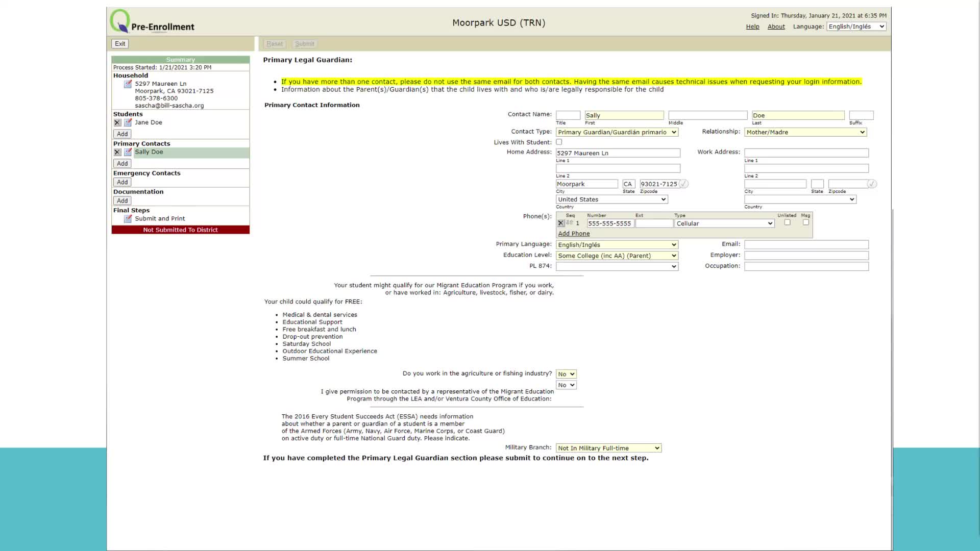Click the work address zipcode validate checkmark

[x=872, y=184]
